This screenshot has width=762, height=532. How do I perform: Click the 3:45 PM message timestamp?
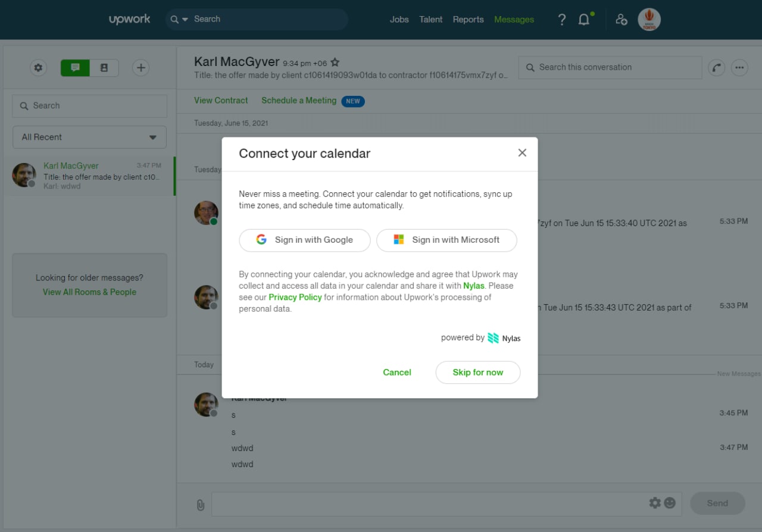[x=733, y=412]
